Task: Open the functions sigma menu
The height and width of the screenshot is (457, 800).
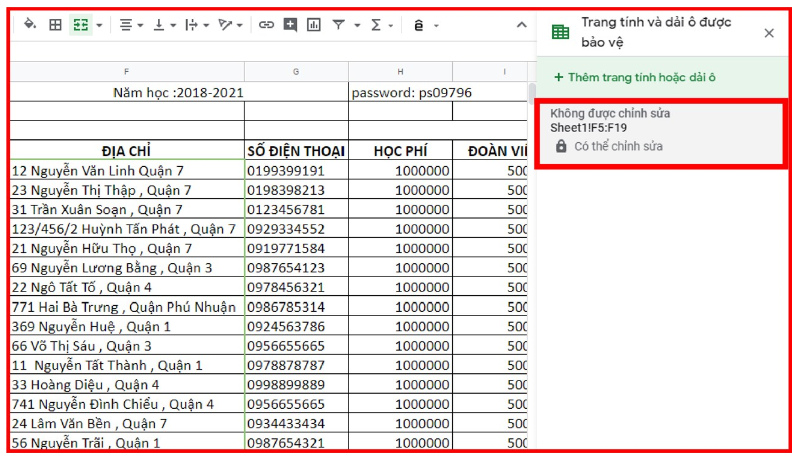Action: [379, 25]
